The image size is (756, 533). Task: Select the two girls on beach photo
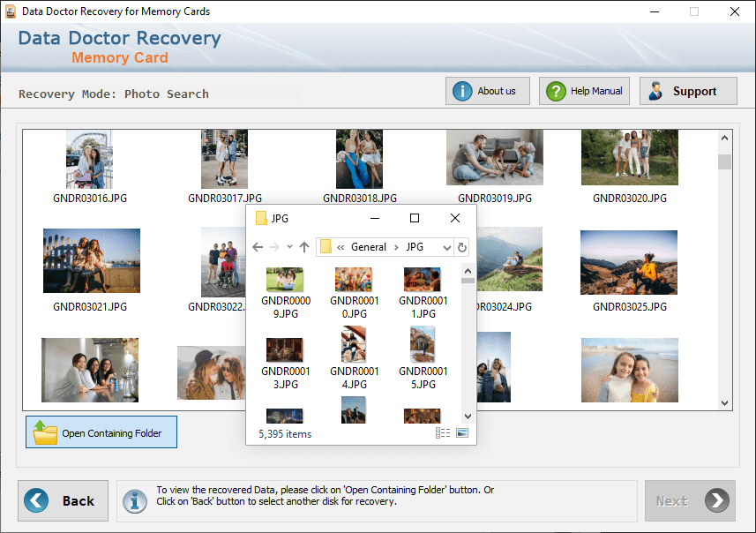pyautogui.click(x=630, y=370)
